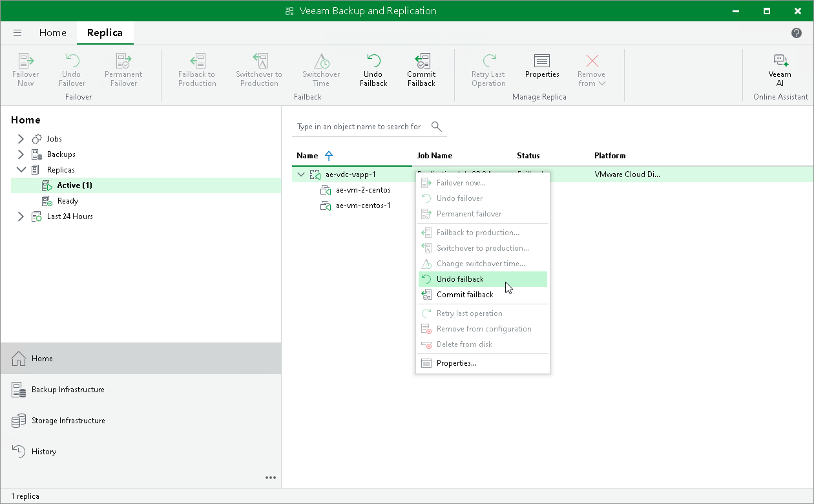Expand the Jobs tree node
Screen dimensions: 814x504
(20, 138)
